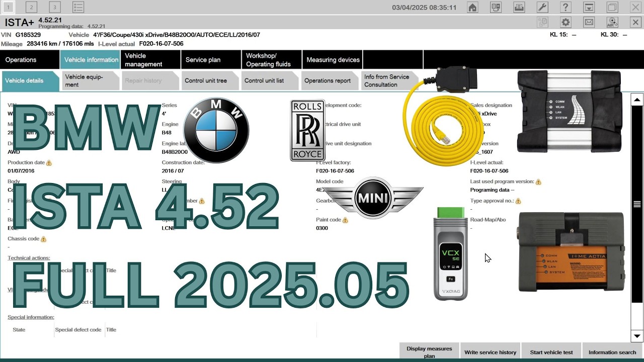
Task: Close ISTA+ operation with the lower X
Action: [x=635, y=22]
